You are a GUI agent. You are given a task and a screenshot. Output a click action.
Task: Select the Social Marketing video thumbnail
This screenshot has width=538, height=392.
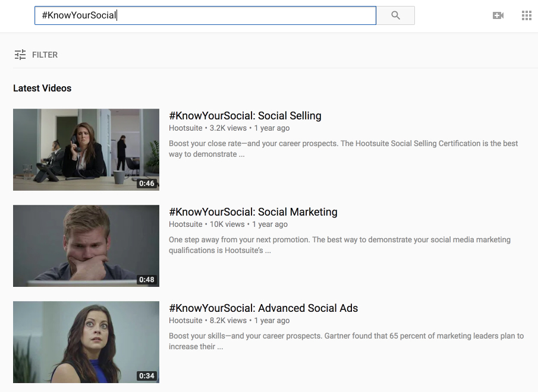tap(86, 245)
